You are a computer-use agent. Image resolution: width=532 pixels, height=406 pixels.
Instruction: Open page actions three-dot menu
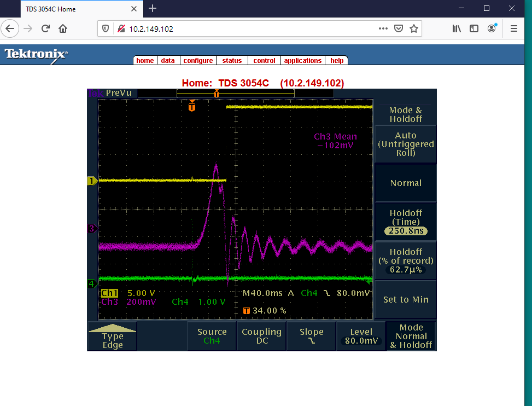tap(383, 28)
